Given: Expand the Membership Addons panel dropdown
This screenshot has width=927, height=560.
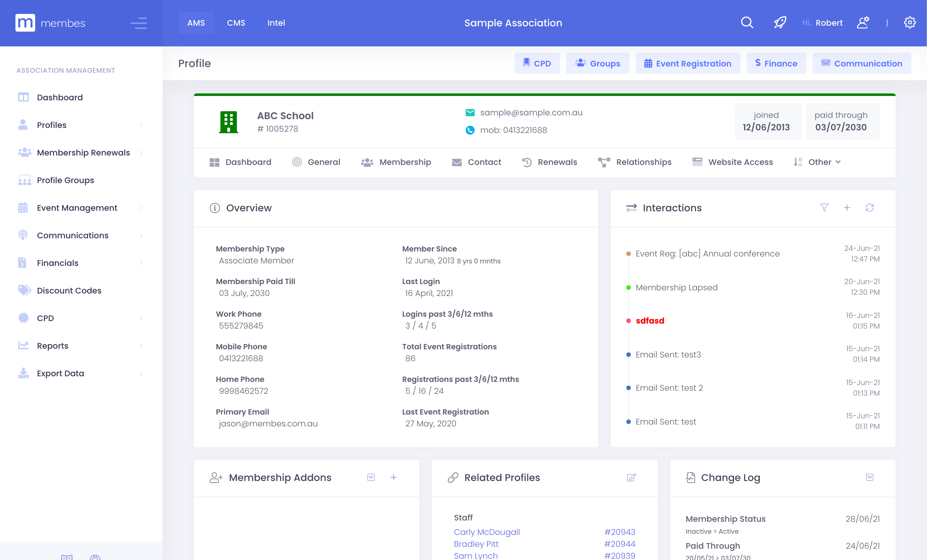Looking at the screenshot, I should coord(371,477).
